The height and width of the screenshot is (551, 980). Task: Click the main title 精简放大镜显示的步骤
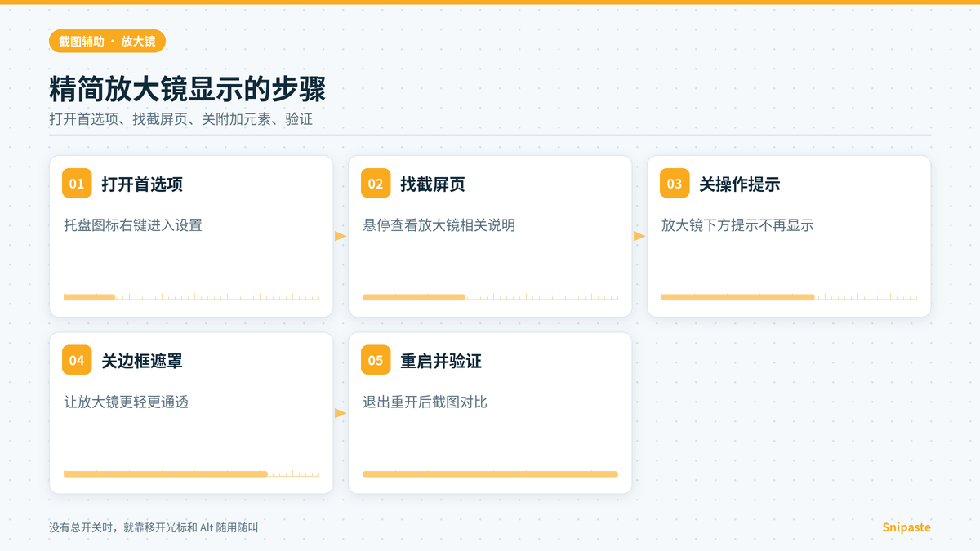tap(188, 89)
